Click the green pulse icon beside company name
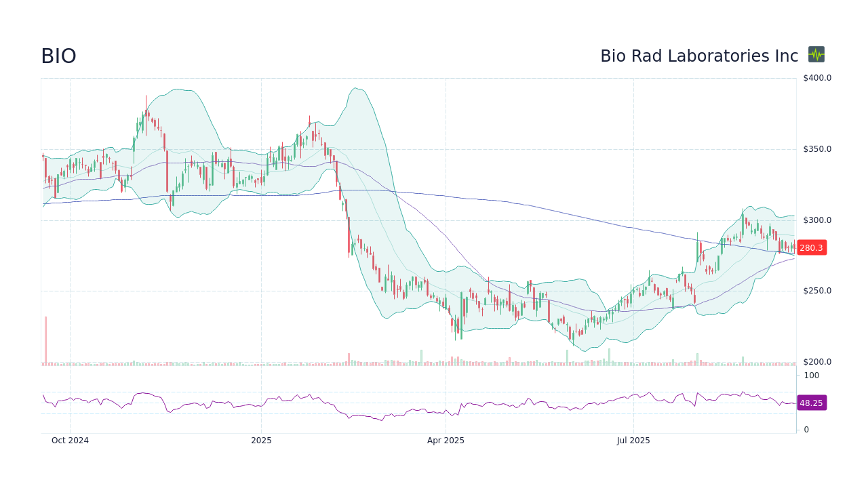 pos(816,54)
